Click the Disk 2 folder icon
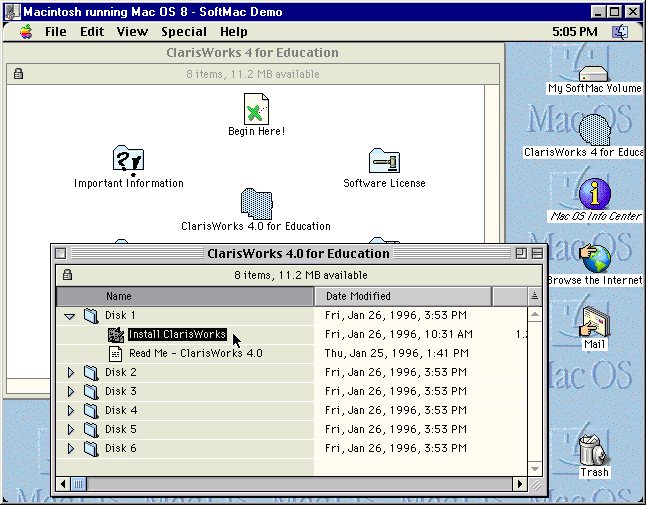Viewport: 646px width, 505px height. 91,372
